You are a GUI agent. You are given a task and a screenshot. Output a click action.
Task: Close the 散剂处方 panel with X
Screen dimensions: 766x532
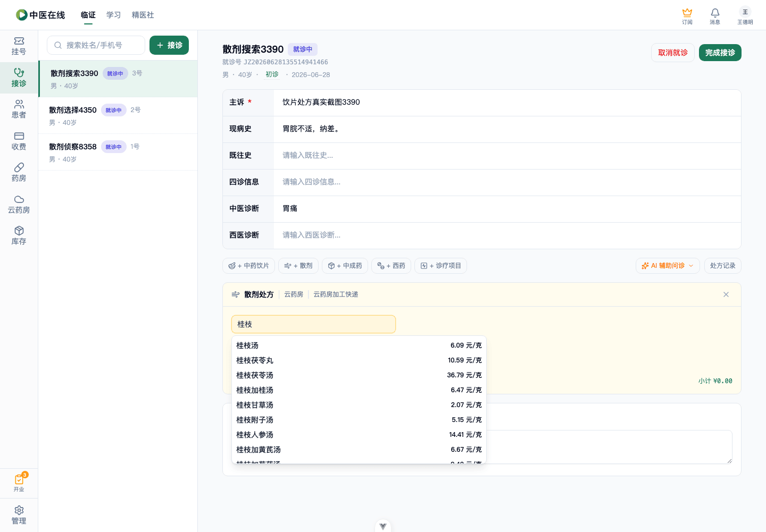[x=726, y=294]
